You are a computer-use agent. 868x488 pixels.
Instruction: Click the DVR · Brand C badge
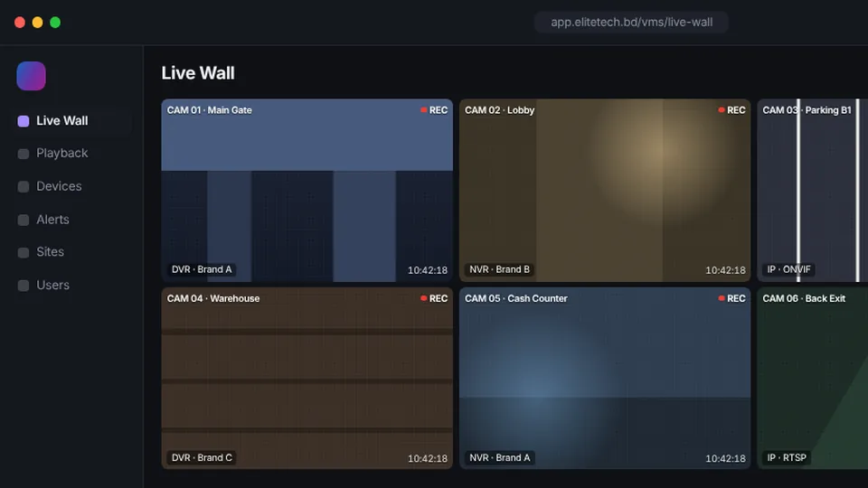(x=202, y=457)
